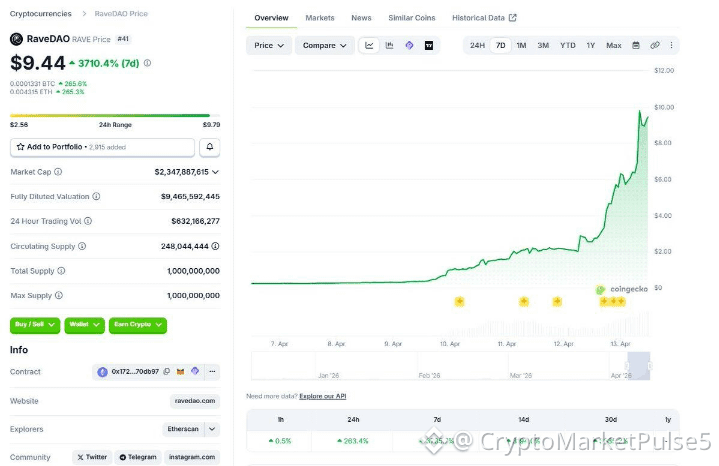This screenshot has width=719, height=466.
Task: Click the Explore our API link
Action: pos(322,396)
